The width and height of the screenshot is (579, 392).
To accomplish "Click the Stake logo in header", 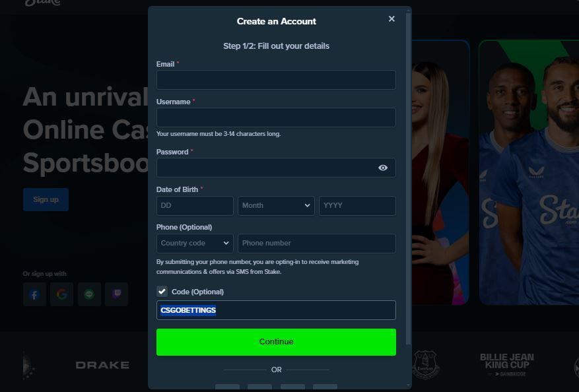I will (x=42, y=3).
